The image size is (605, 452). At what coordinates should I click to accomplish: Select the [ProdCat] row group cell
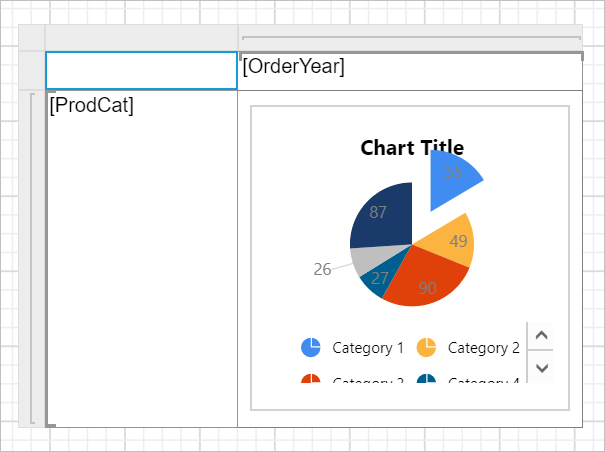[x=141, y=259]
